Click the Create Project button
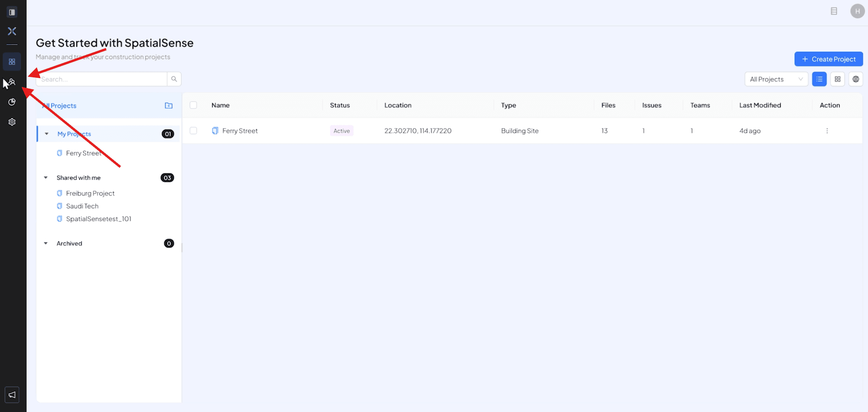 (828, 59)
